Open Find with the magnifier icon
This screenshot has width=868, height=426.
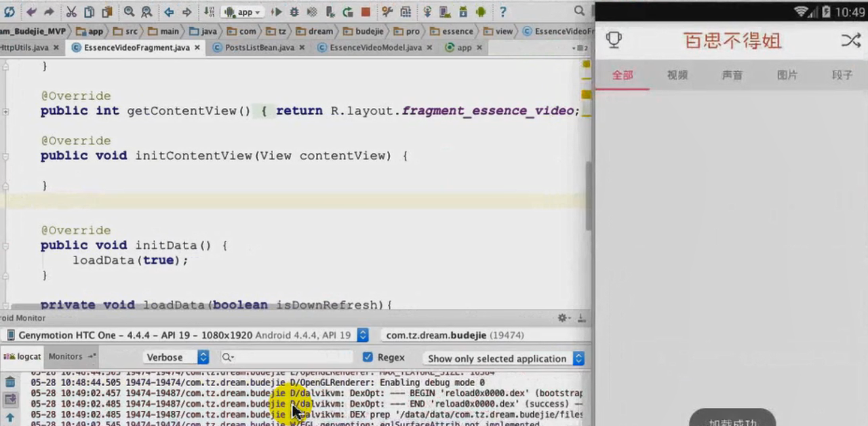pos(129,12)
